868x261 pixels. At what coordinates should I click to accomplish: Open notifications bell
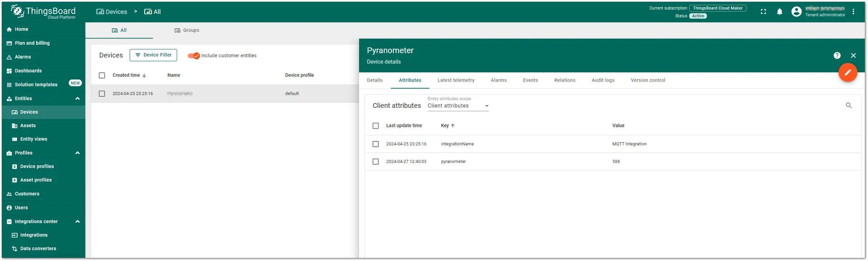(779, 12)
